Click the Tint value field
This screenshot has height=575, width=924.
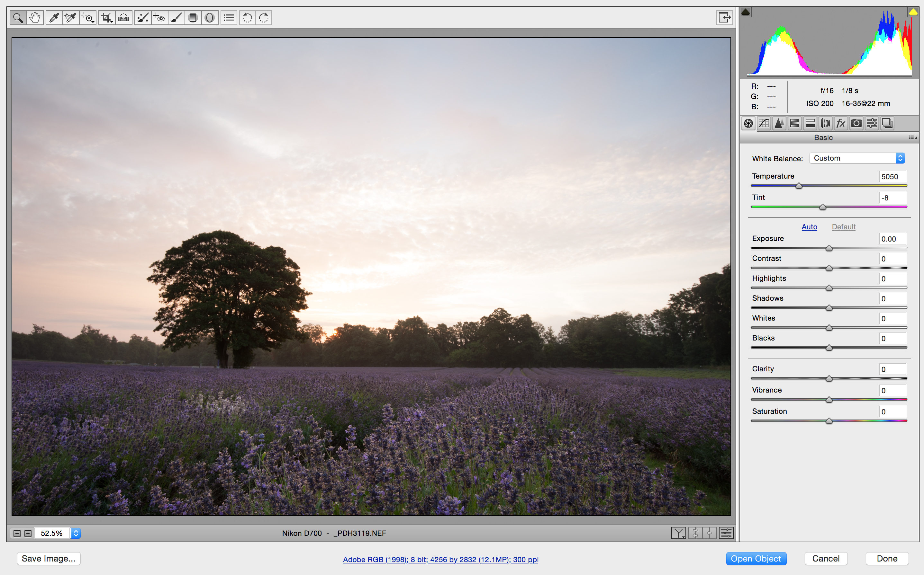tap(892, 198)
